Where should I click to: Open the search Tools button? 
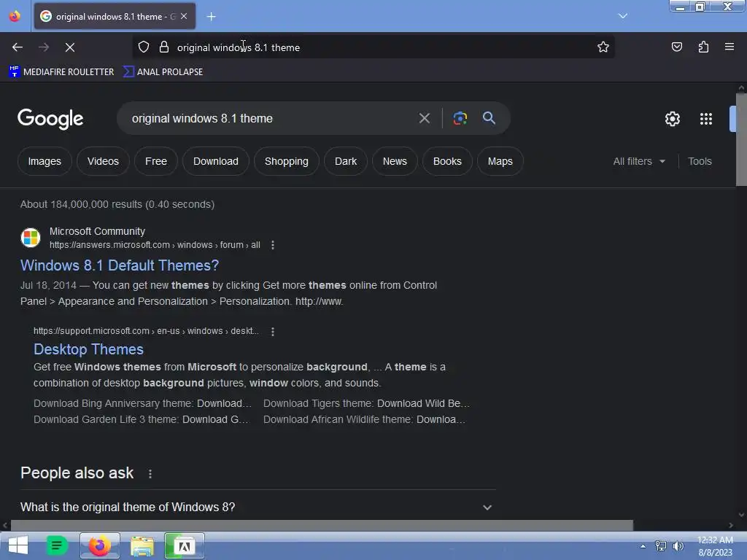(700, 161)
